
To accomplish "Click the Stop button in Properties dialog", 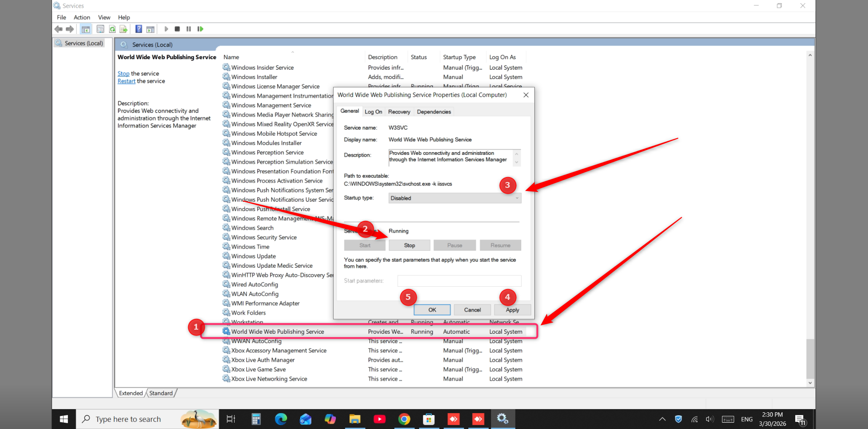I will 410,245.
